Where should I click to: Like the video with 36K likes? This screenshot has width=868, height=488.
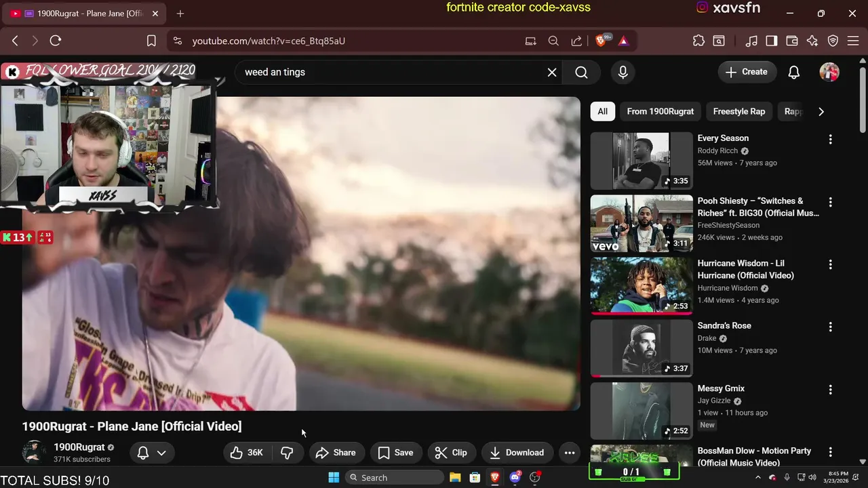(x=247, y=453)
